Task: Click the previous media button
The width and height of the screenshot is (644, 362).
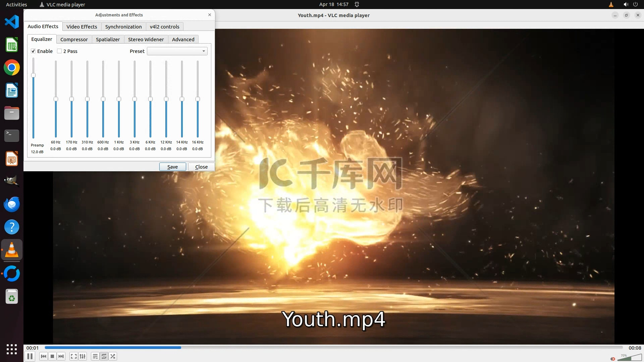Action: pos(43,356)
